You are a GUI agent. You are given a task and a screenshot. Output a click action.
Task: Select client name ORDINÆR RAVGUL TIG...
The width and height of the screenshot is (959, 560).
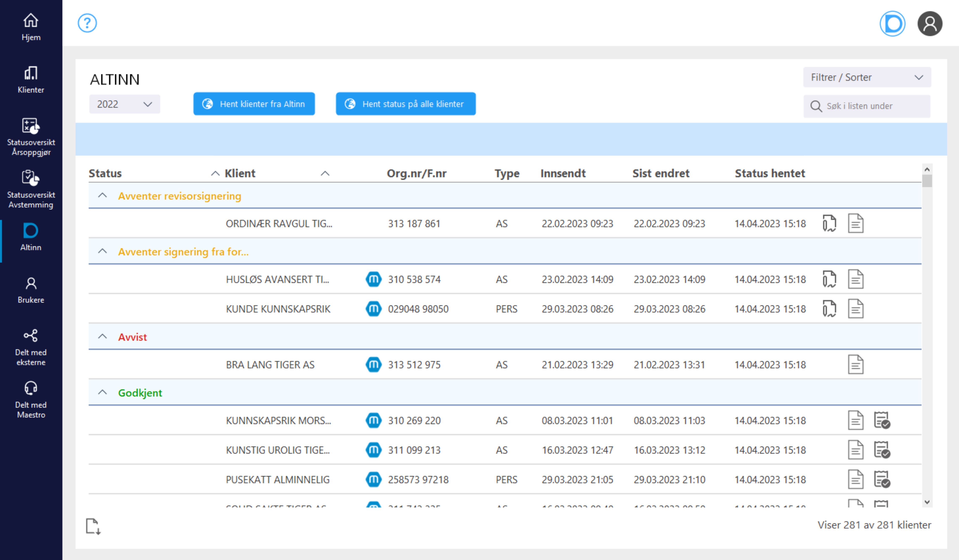point(279,223)
